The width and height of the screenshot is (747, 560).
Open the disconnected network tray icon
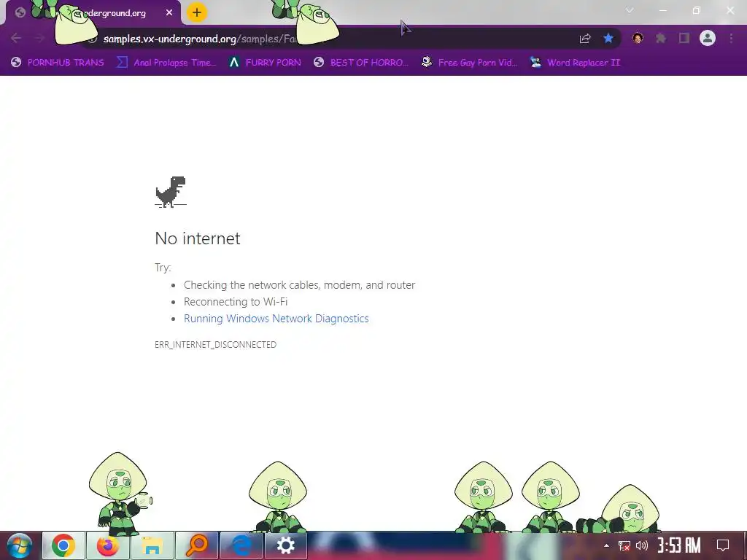pos(624,545)
